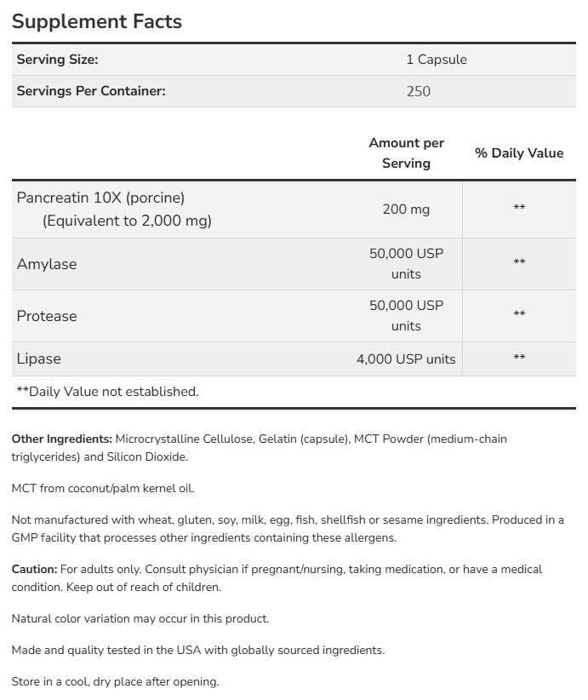This screenshot has height=700, width=588.
Task: Click the Amount per Serving column header
Action: (406, 153)
